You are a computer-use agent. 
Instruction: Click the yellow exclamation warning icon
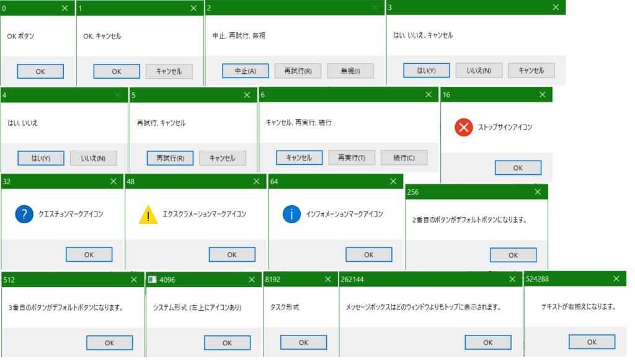[148, 215]
